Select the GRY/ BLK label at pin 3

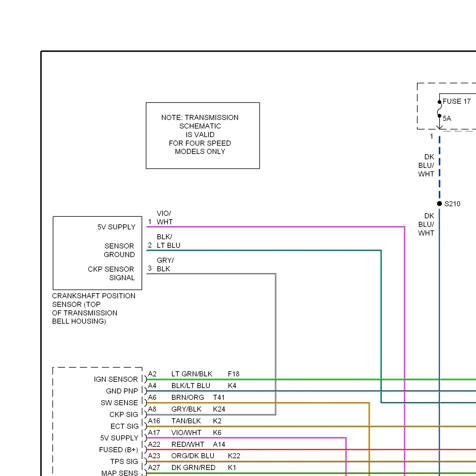(165, 265)
